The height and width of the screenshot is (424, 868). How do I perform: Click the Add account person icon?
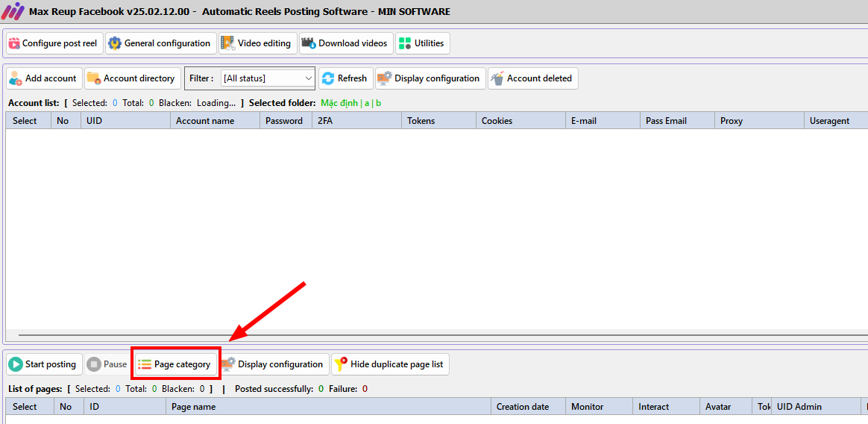tap(16, 78)
